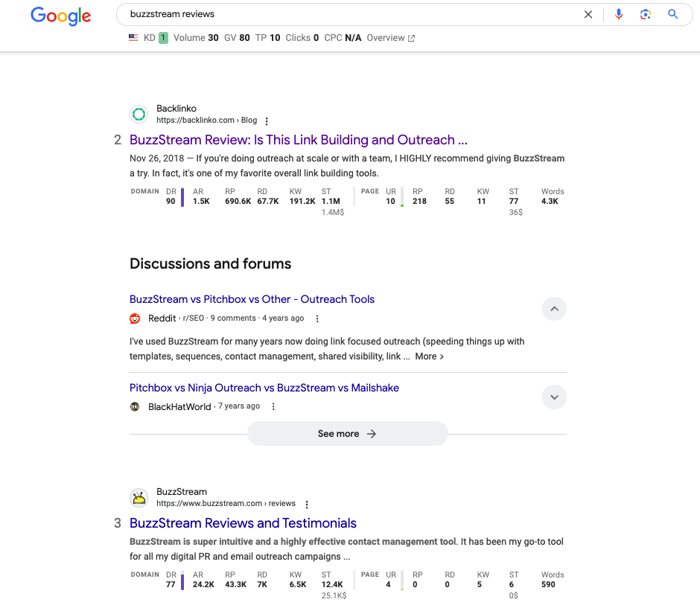Expand the BlackHatWorld discussion result

click(554, 397)
